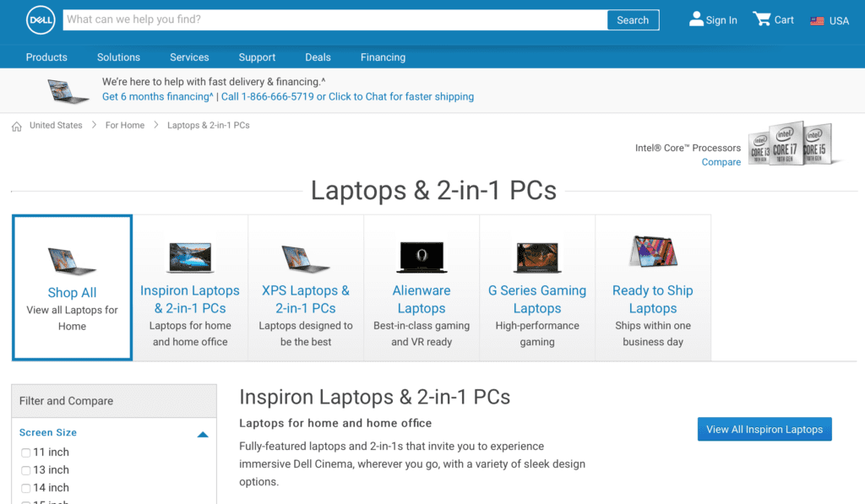The width and height of the screenshot is (865, 504).
Task: Click the Dell logo
Action: click(41, 20)
